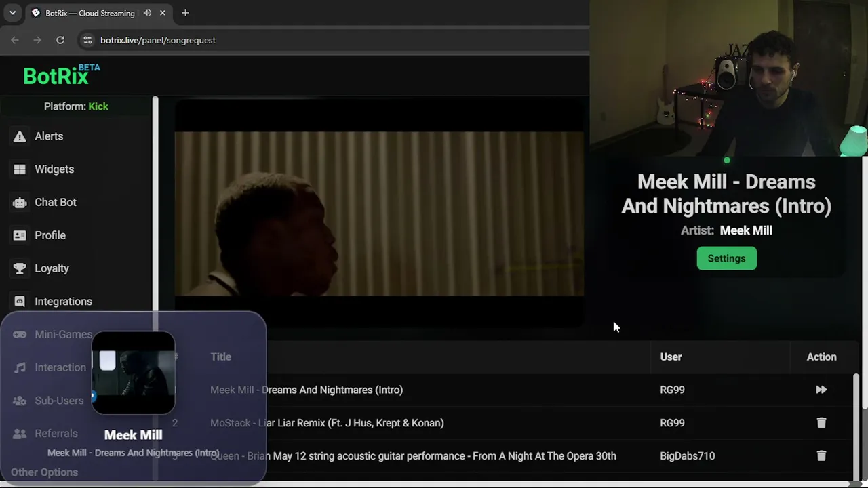This screenshot has height=488, width=868.
Task: Click the song video player
Action: click(x=379, y=213)
